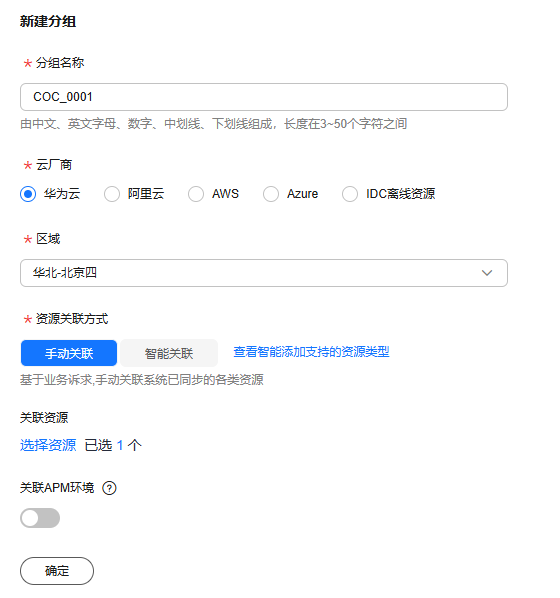
Task: Toggle the 关联APM环境 switch on
Action: [40, 518]
